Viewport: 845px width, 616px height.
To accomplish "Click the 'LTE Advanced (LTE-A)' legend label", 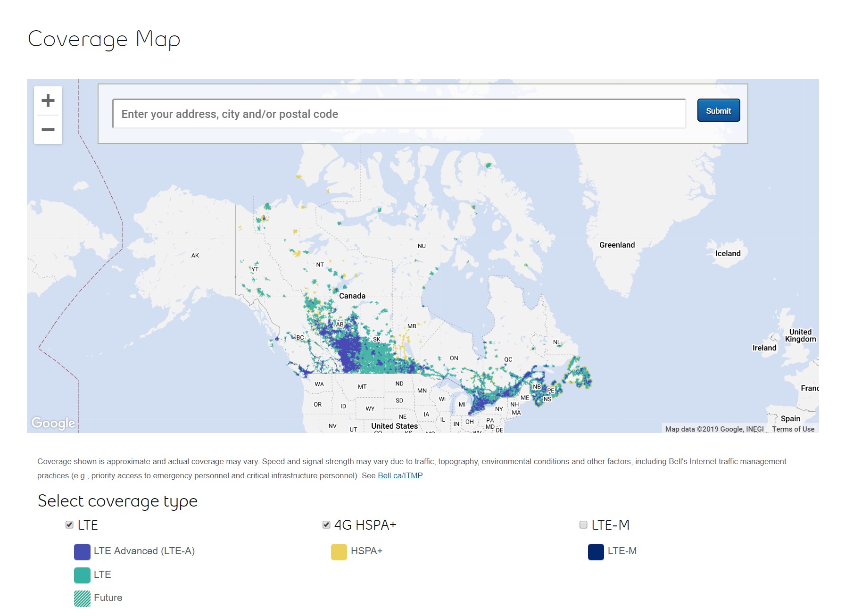I will (x=144, y=551).
